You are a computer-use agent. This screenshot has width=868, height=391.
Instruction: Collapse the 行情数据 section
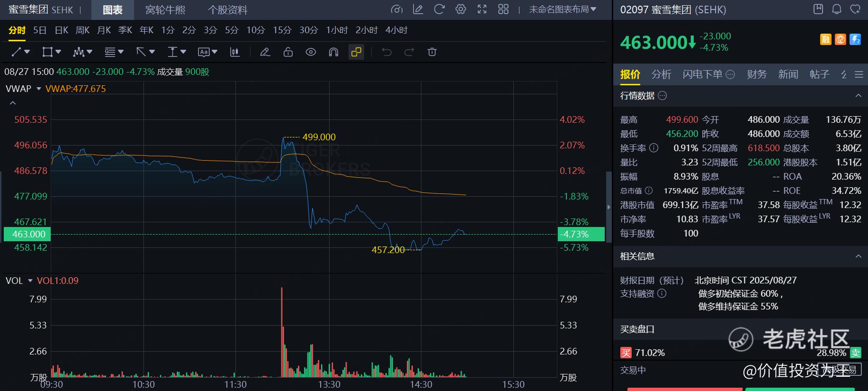point(859,96)
